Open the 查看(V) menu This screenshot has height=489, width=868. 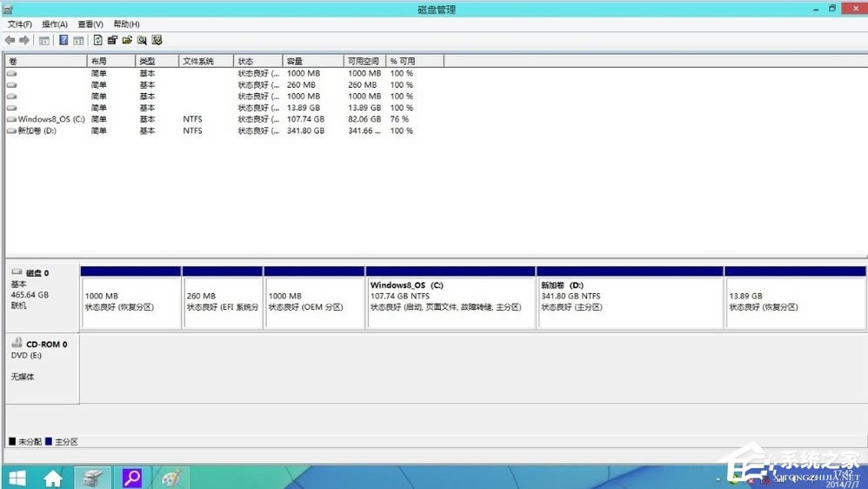point(90,24)
